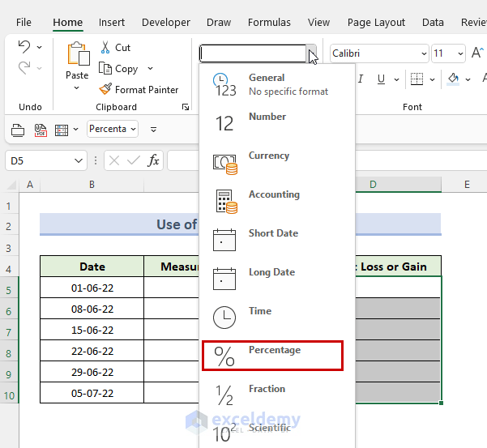The image size is (487, 448).
Task: Switch to the Developer tab
Action: point(166,23)
